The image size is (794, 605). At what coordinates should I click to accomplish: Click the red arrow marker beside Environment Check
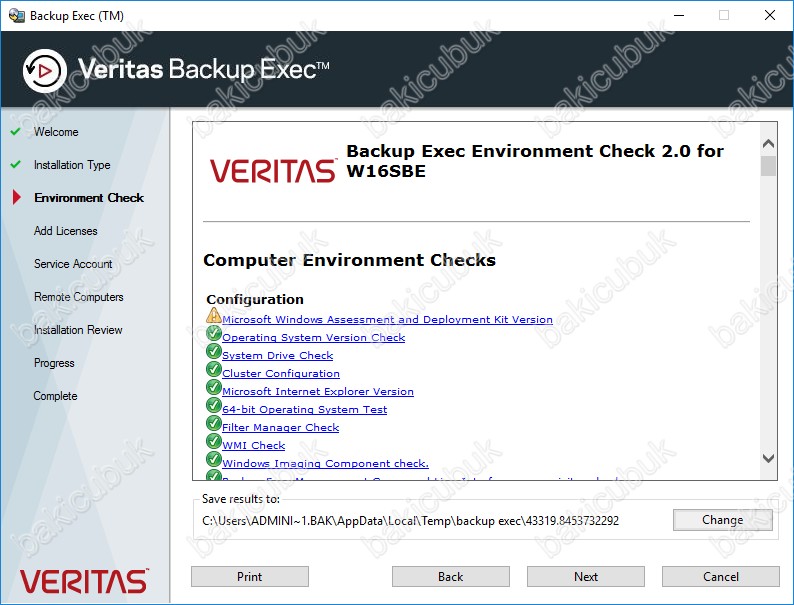click(17, 197)
